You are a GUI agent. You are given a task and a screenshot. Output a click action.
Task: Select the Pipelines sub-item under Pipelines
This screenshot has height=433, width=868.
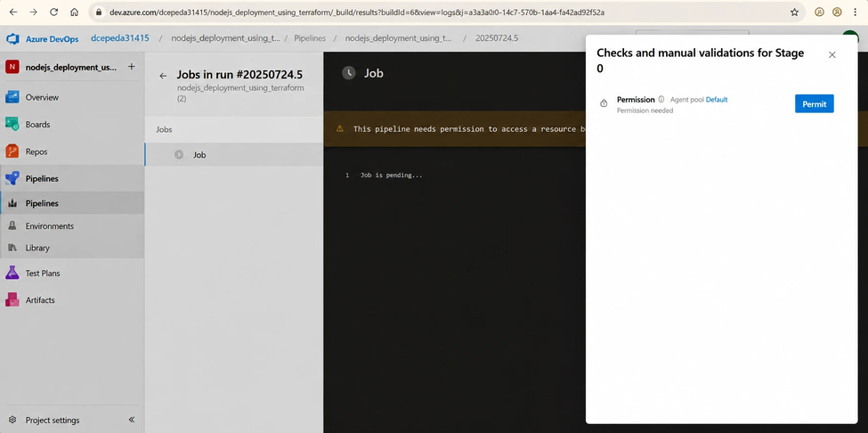coord(72,203)
